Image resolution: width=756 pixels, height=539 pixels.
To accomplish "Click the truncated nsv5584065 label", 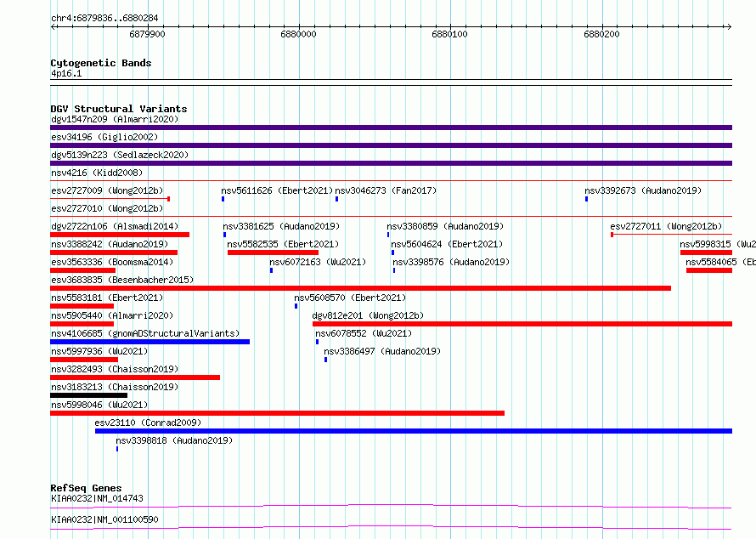I will pos(721,262).
